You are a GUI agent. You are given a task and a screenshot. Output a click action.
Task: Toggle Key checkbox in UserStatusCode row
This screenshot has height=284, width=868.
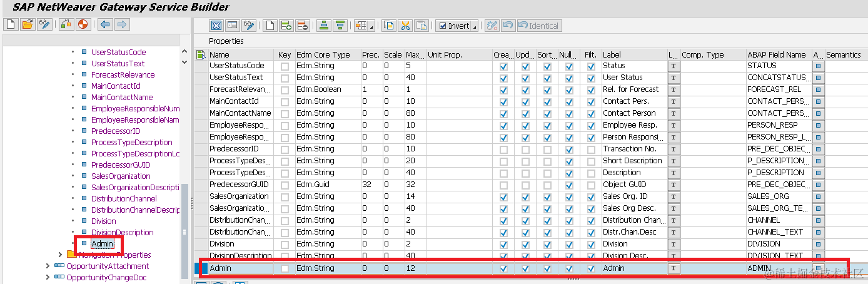click(x=285, y=66)
